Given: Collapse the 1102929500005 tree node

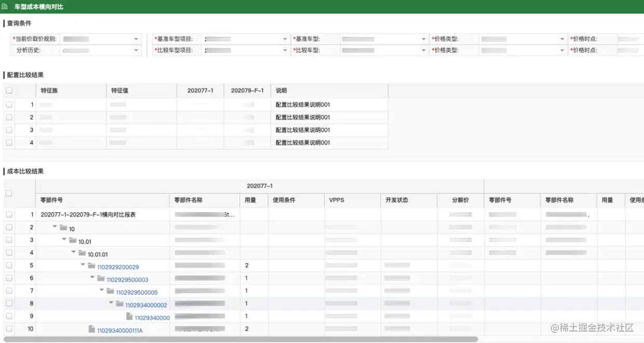Looking at the screenshot, I should point(102,291).
